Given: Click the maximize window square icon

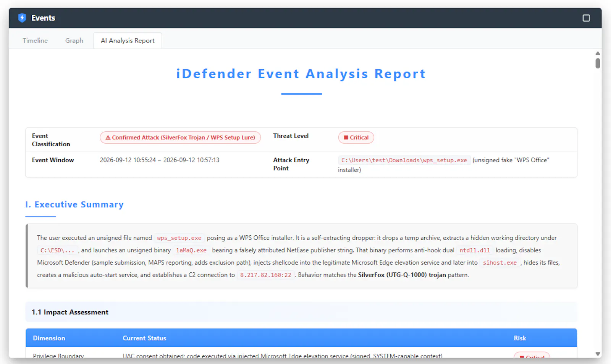Looking at the screenshot, I should [586, 18].
